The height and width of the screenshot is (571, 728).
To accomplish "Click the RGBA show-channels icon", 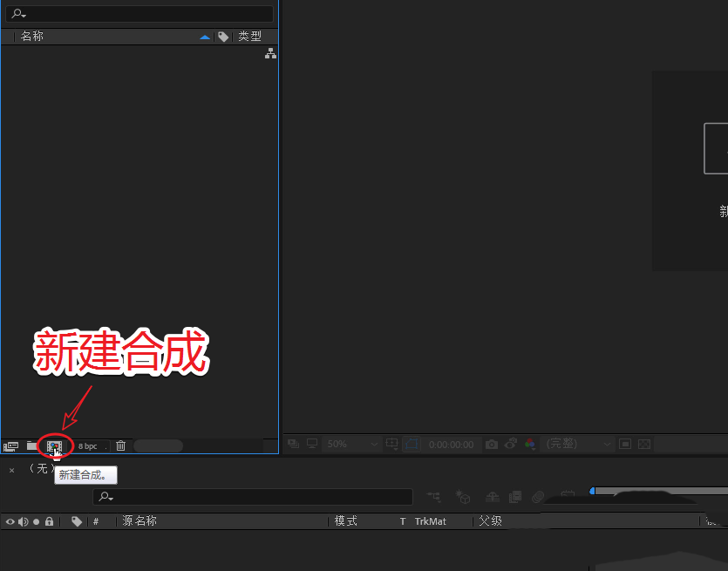I will coord(530,444).
